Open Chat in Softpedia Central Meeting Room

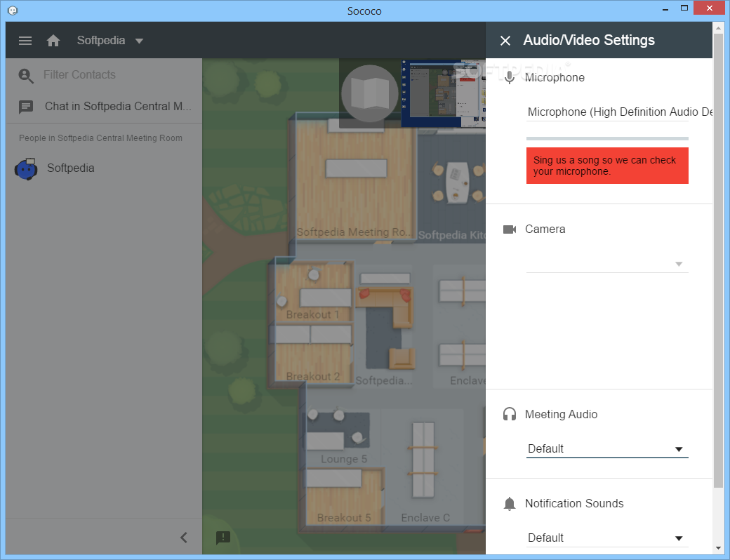tap(118, 106)
